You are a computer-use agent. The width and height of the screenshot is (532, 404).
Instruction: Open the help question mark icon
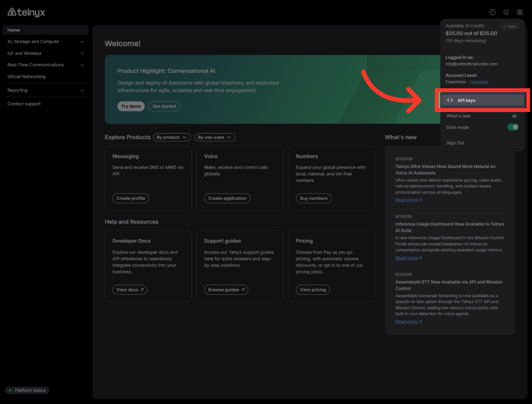tap(492, 12)
